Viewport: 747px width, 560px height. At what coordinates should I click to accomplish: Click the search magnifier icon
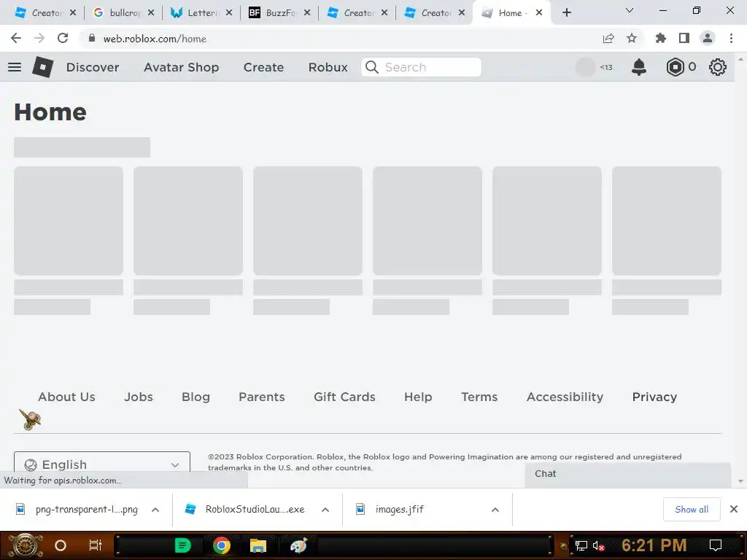(x=372, y=67)
